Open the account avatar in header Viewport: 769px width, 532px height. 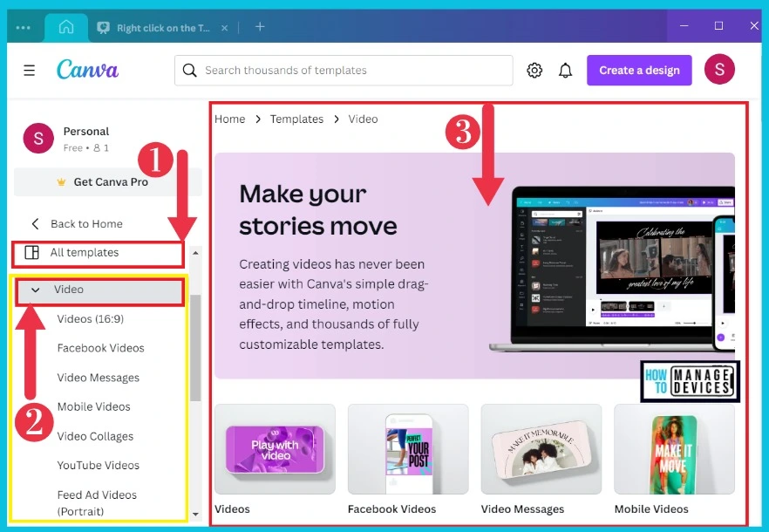coord(719,69)
